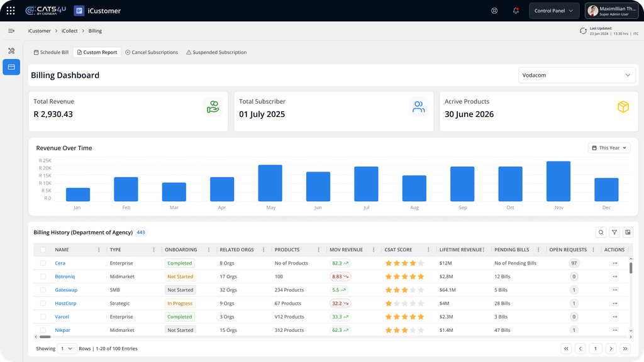Click the Active Products box icon
644x362 pixels.
(623, 107)
